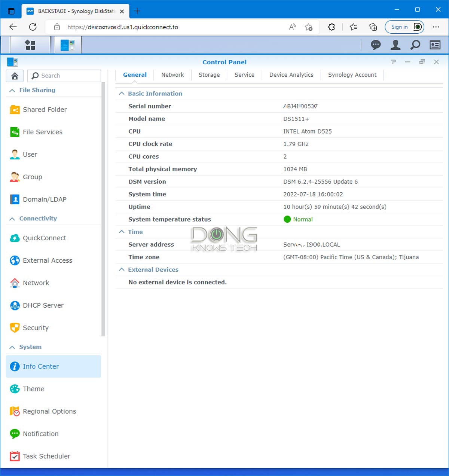Collapse the Time section
The image size is (449, 476).
tap(122, 232)
